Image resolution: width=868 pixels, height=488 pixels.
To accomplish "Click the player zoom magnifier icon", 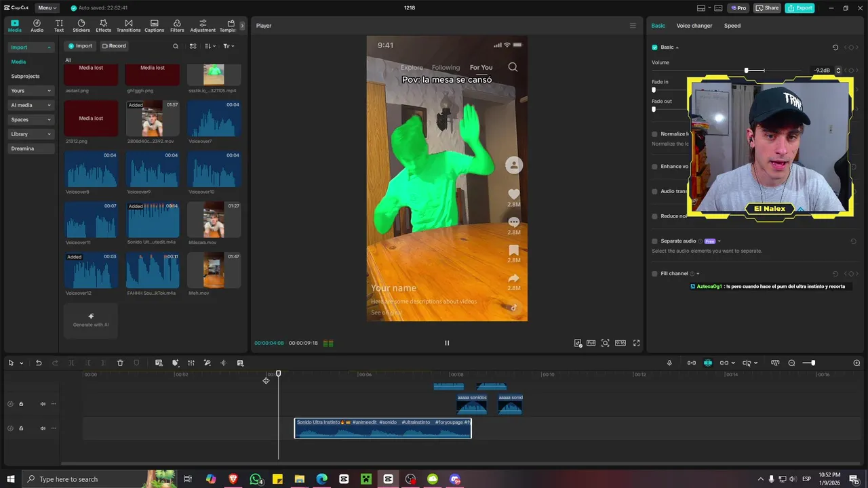I will point(606,343).
